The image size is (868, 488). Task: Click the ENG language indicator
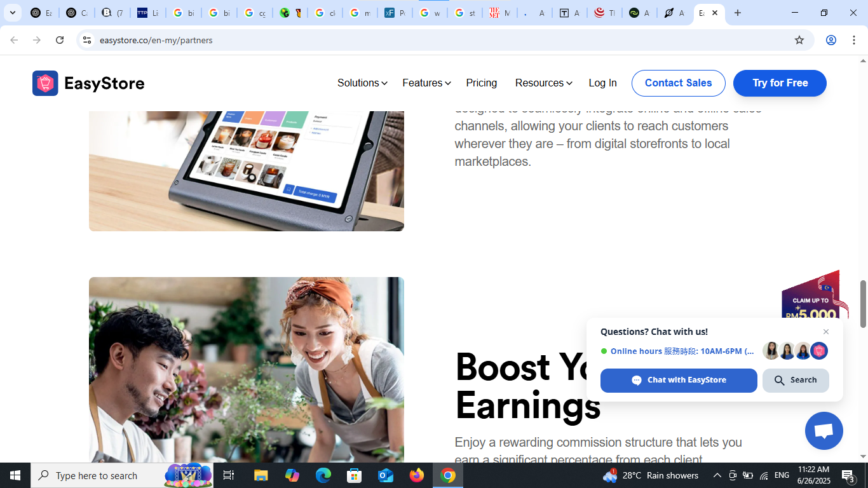click(x=782, y=475)
